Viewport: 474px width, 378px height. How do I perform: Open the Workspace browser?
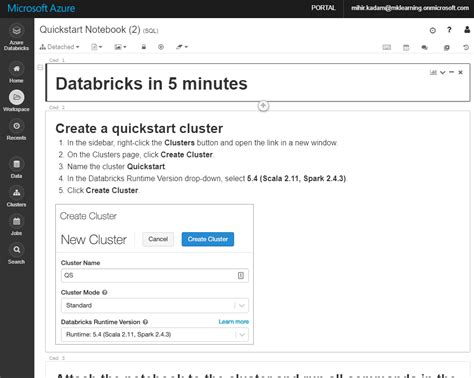[16, 101]
